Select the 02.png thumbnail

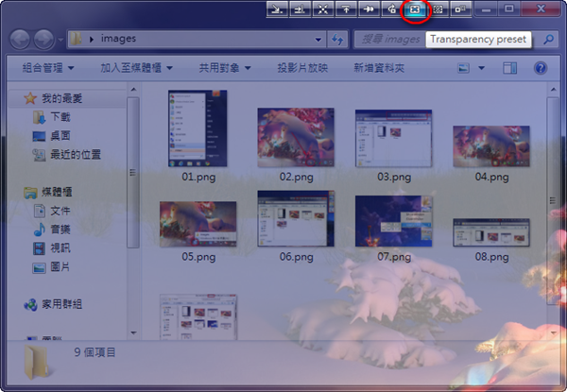coord(296,138)
